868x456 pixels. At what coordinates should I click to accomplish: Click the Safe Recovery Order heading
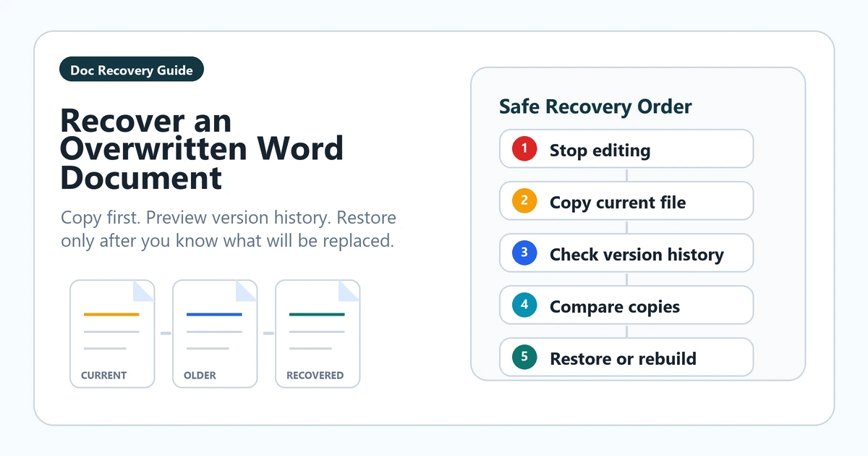(x=595, y=107)
